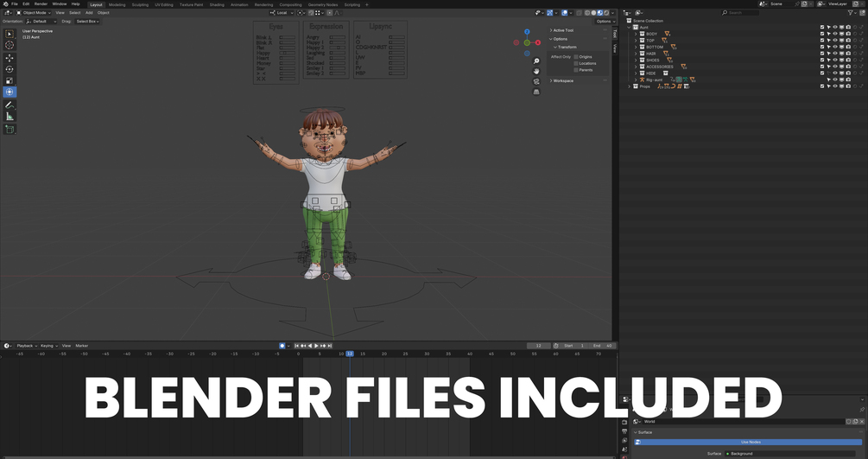Viewport: 868px width, 459px height.
Task: Switch to the Sculpting workspace tab
Action: (x=140, y=4)
